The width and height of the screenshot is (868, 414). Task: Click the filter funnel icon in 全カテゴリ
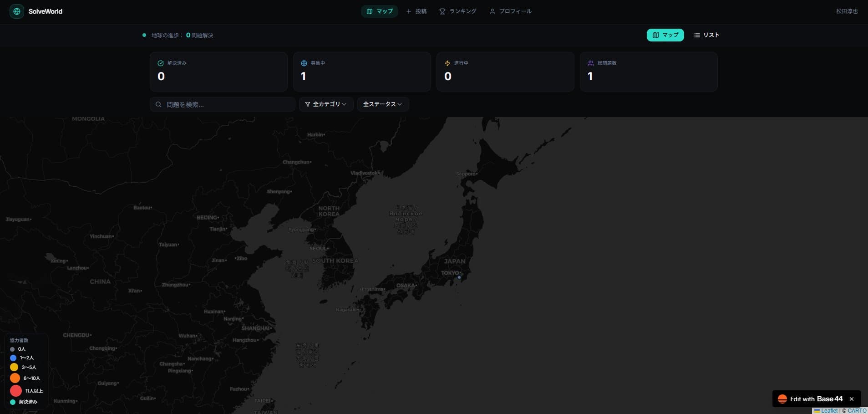point(308,104)
